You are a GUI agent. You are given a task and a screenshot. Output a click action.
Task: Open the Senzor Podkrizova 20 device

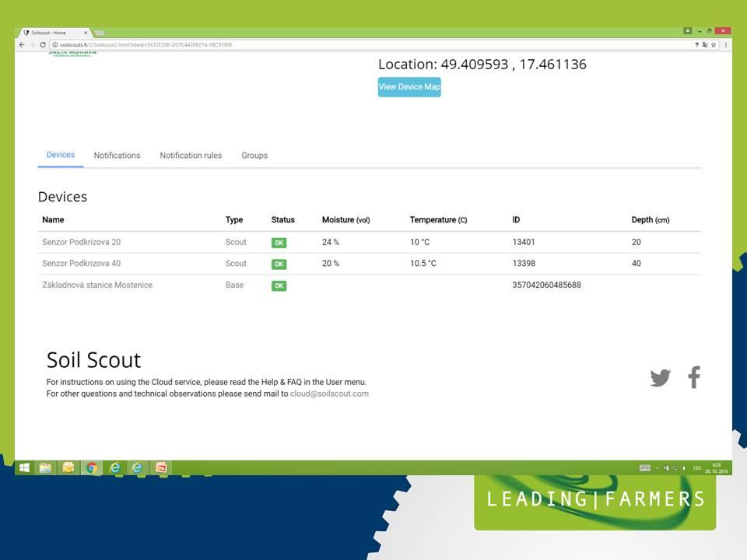tap(82, 242)
